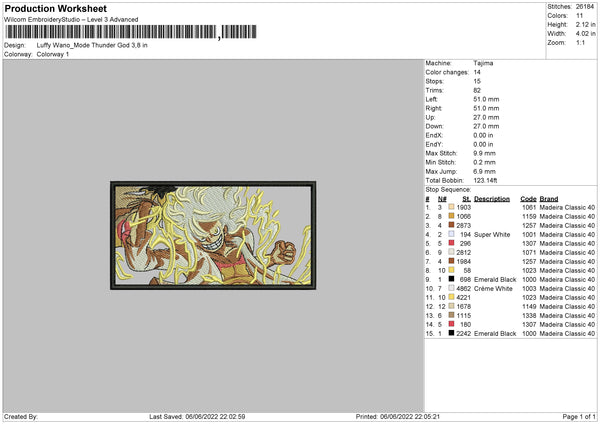
Task: Select the orange swatch beside 1066
Action: point(451,216)
